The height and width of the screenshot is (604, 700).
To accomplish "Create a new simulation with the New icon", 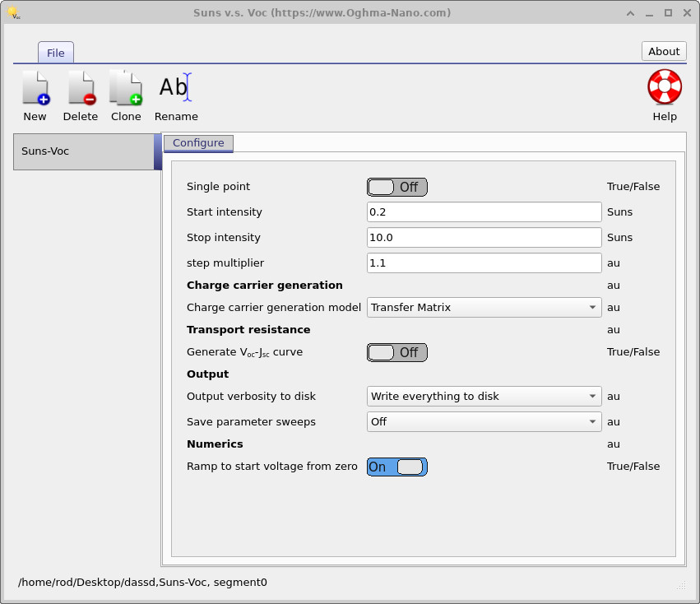I will 35,93.
